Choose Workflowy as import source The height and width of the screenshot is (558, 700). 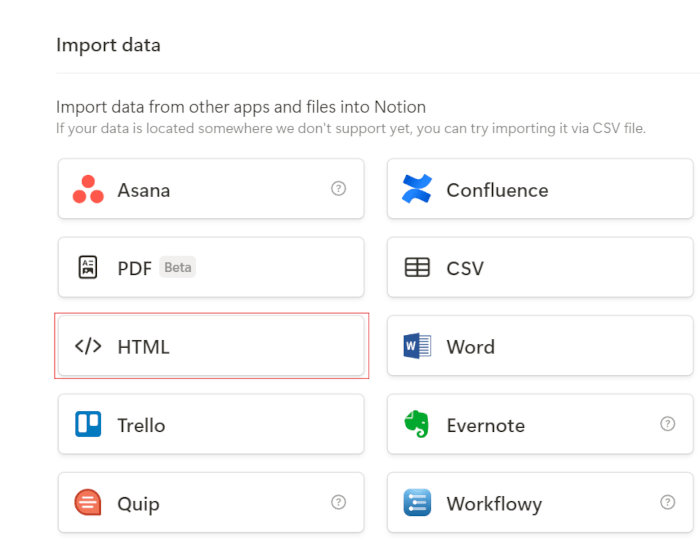tap(540, 503)
